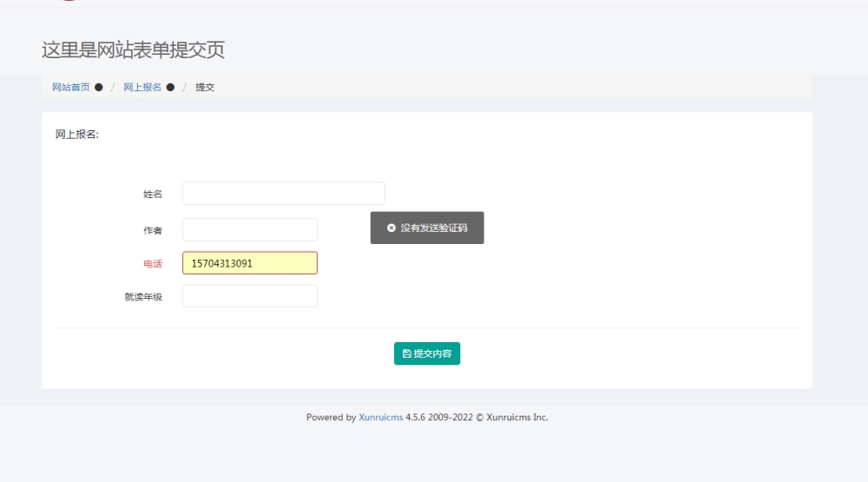The image size is (868, 482).
Task: Click the error icon in 没有发送验证码 toast
Action: (391, 228)
